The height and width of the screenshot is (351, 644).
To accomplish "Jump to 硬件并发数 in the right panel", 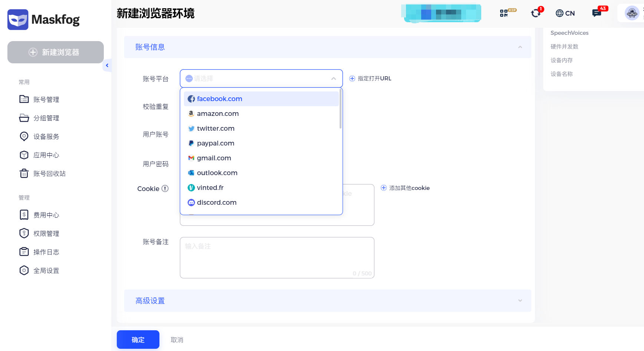I will 564,47.
